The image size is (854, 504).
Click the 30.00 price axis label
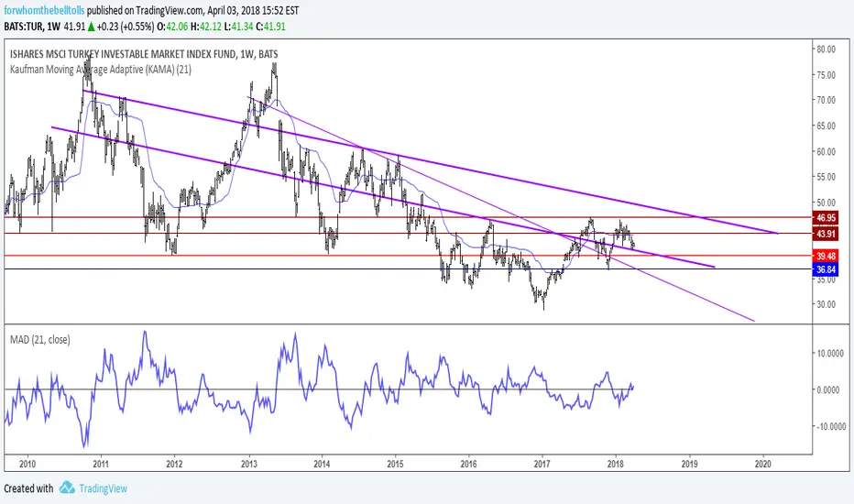click(x=826, y=304)
